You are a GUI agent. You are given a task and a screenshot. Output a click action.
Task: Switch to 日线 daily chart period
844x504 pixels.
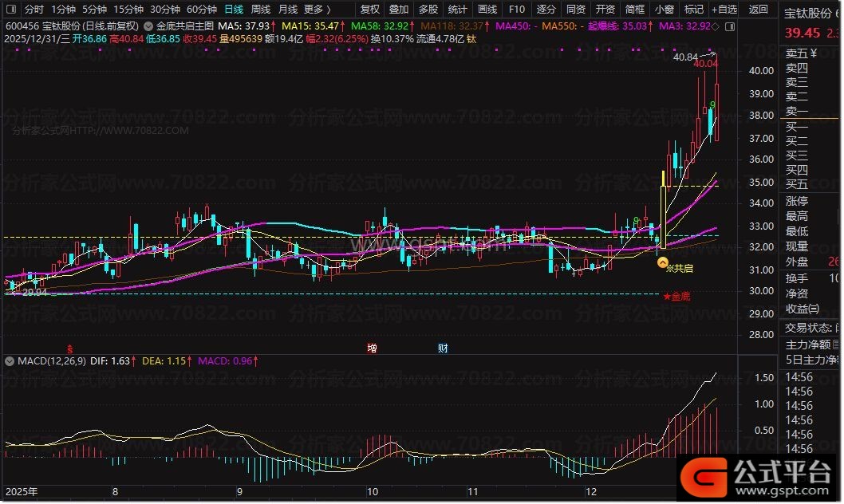tap(234, 10)
